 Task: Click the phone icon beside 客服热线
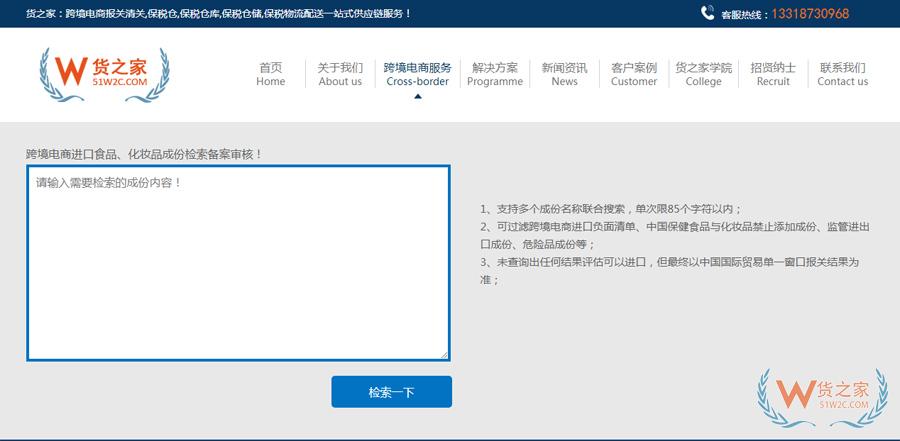click(x=708, y=14)
